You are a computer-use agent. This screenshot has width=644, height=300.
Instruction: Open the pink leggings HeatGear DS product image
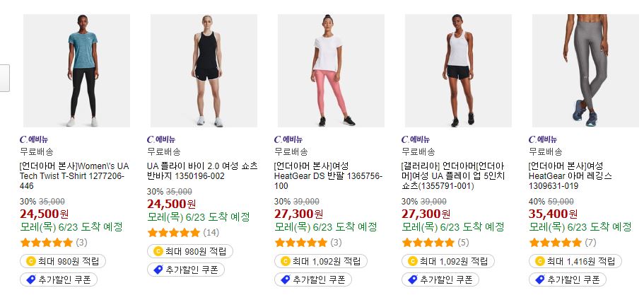click(331, 71)
